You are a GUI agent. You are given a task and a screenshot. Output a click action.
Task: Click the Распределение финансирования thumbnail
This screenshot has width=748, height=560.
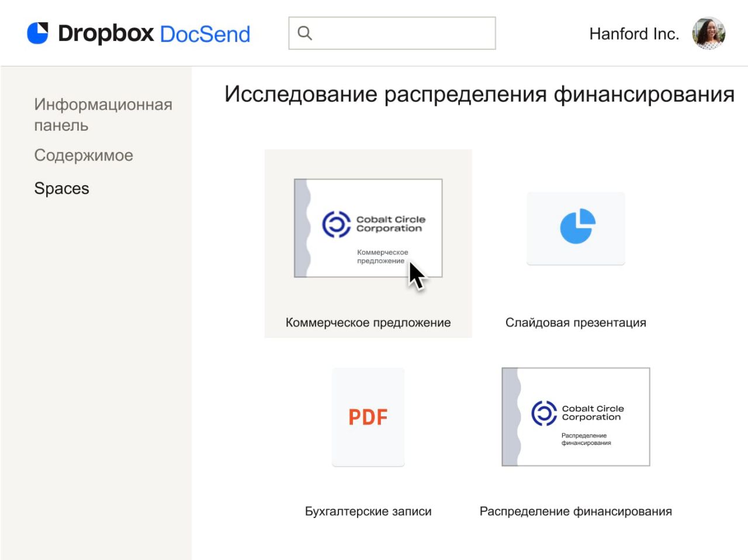tap(576, 417)
